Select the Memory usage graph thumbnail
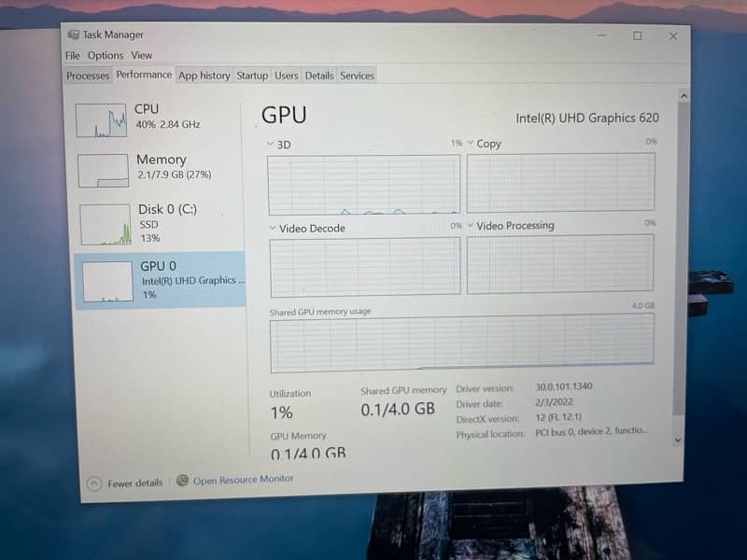 [103, 171]
